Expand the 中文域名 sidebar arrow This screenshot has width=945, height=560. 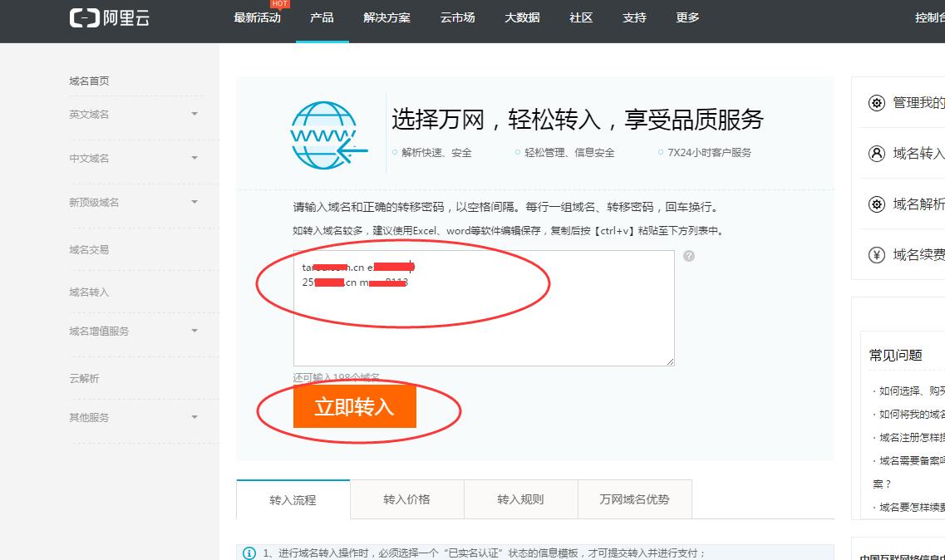point(194,158)
